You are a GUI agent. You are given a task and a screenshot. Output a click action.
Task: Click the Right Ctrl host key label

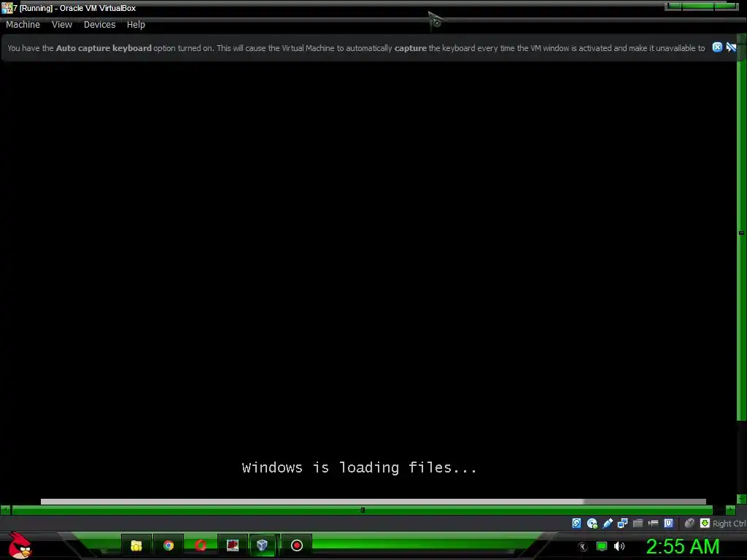click(729, 524)
